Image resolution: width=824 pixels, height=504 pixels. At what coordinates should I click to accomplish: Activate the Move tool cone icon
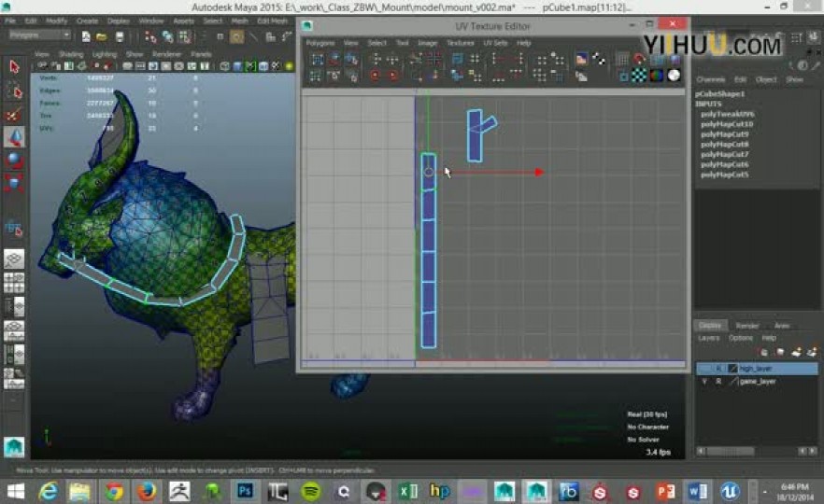pyautogui.click(x=14, y=137)
